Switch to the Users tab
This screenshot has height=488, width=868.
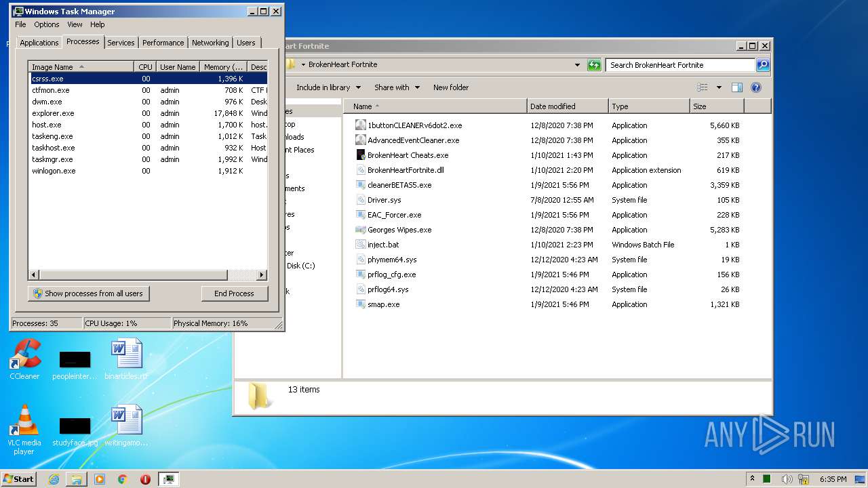pyautogui.click(x=246, y=43)
